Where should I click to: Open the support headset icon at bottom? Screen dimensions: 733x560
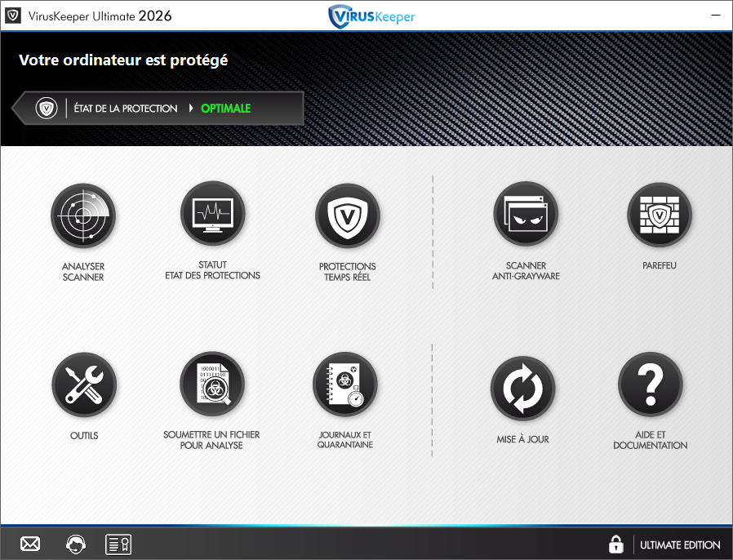(75, 544)
